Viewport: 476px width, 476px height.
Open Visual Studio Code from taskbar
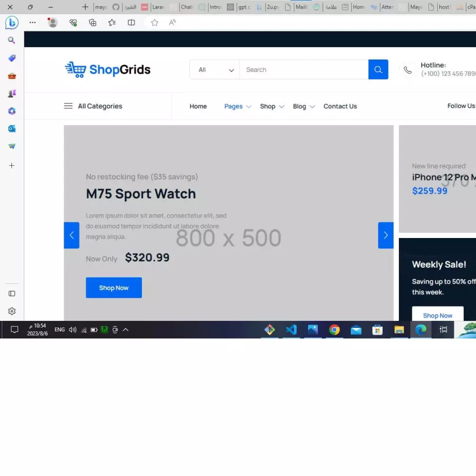point(291,330)
